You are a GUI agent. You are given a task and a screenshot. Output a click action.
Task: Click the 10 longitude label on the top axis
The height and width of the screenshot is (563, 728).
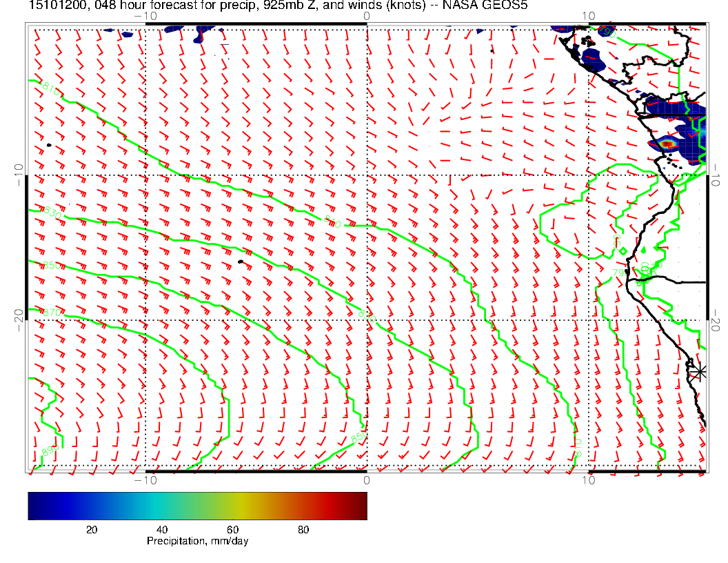tap(588, 16)
